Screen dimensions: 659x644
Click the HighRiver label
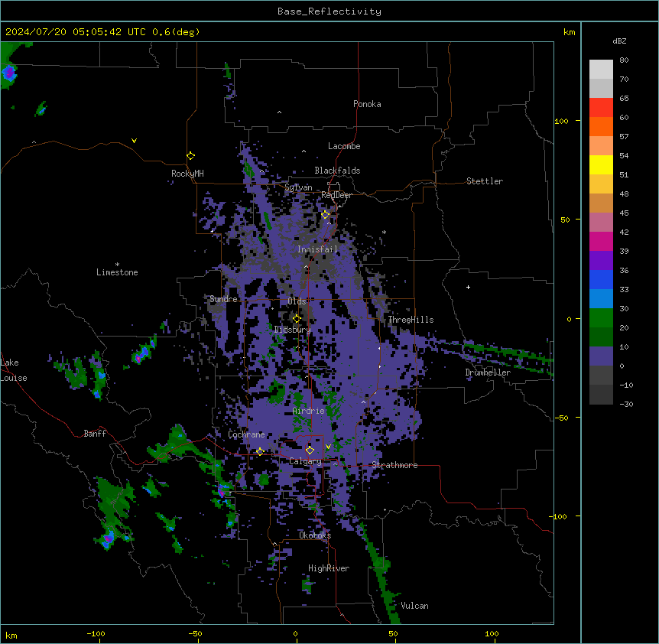point(329,568)
